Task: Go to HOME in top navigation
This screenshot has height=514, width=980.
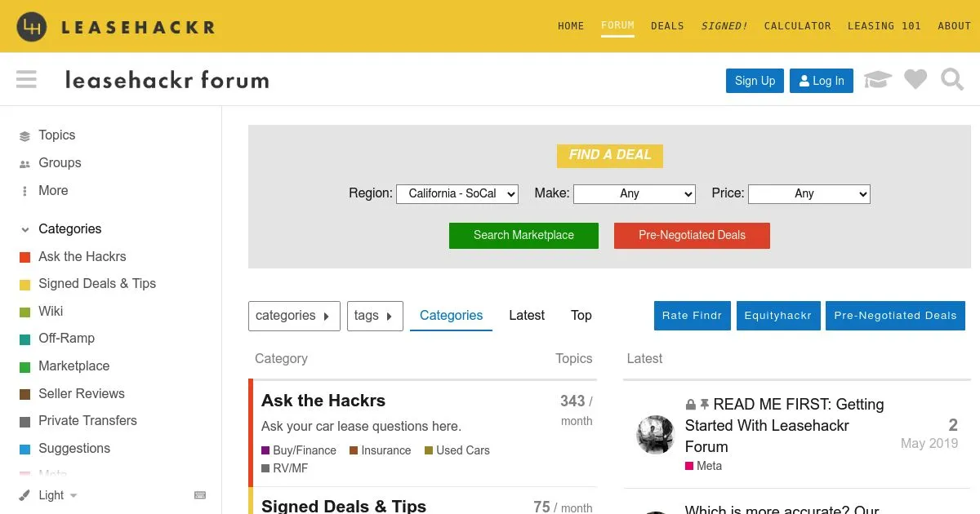Action: [x=571, y=26]
